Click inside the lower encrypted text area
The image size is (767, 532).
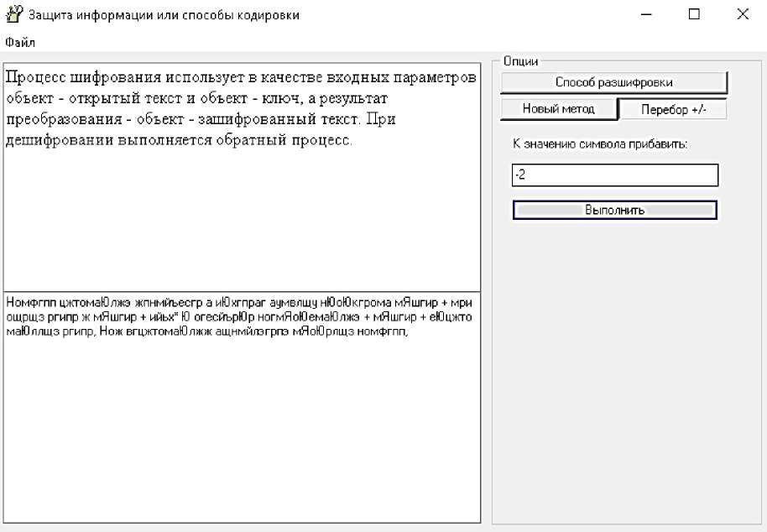click(x=242, y=407)
